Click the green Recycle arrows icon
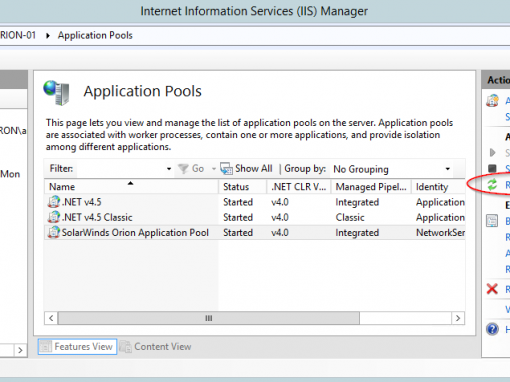Viewport: 510px width, 382px height. (x=492, y=185)
